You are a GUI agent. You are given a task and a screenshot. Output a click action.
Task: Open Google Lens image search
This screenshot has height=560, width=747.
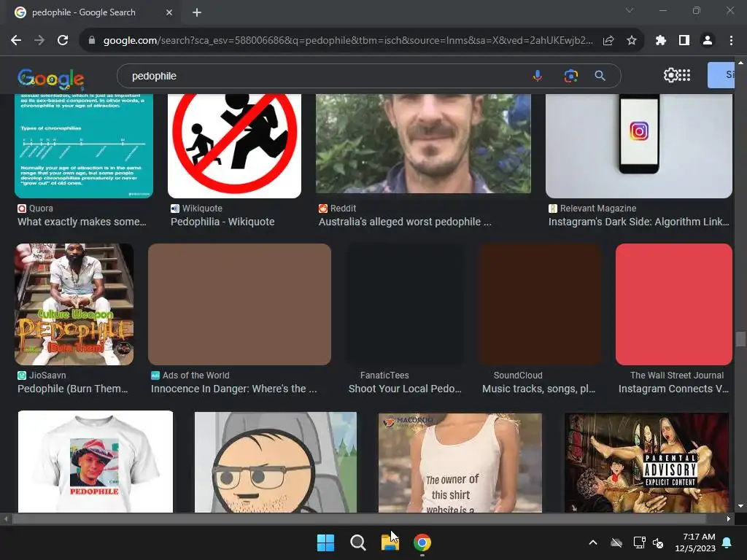570,76
